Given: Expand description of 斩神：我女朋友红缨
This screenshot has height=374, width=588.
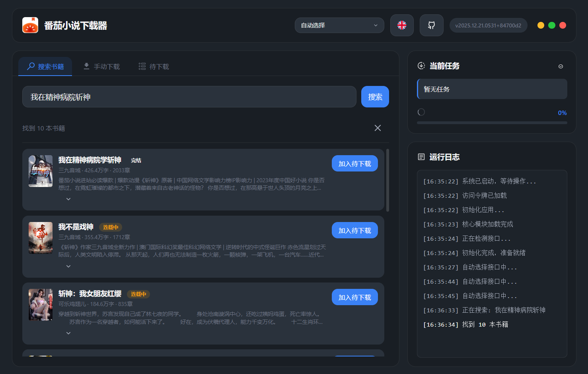Looking at the screenshot, I should [x=68, y=333].
